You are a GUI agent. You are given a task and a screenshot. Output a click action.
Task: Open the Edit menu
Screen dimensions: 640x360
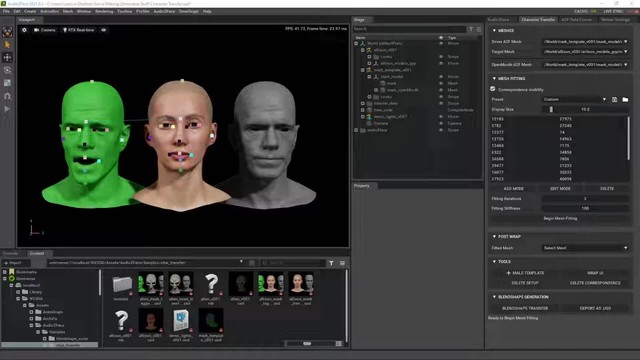click(17, 11)
